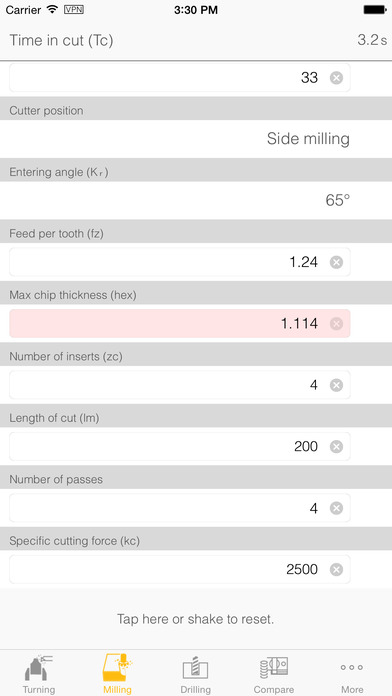This screenshot has width=392, height=696.
Task: Tap the reset text to reset values
Action: (x=196, y=619)
